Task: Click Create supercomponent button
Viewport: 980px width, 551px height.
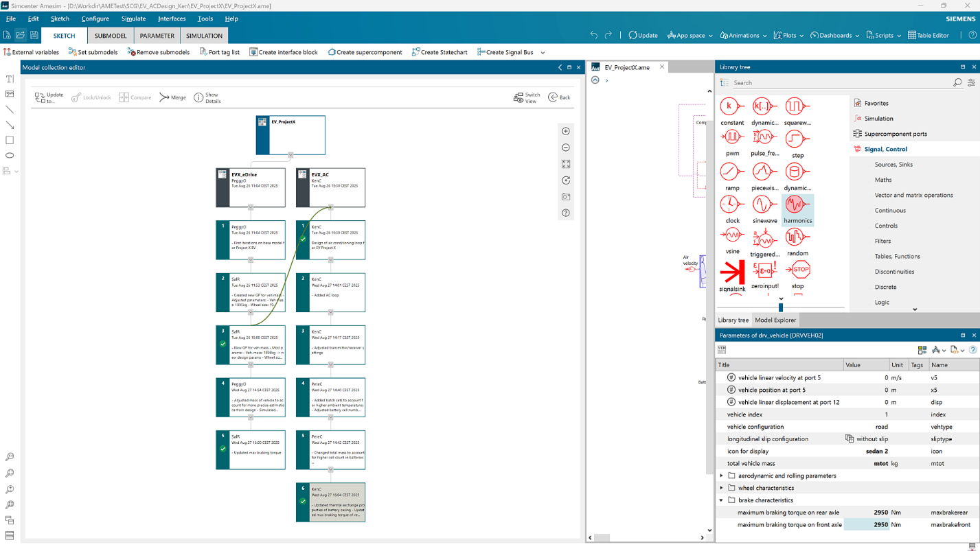Action: (x=365, y=52)
